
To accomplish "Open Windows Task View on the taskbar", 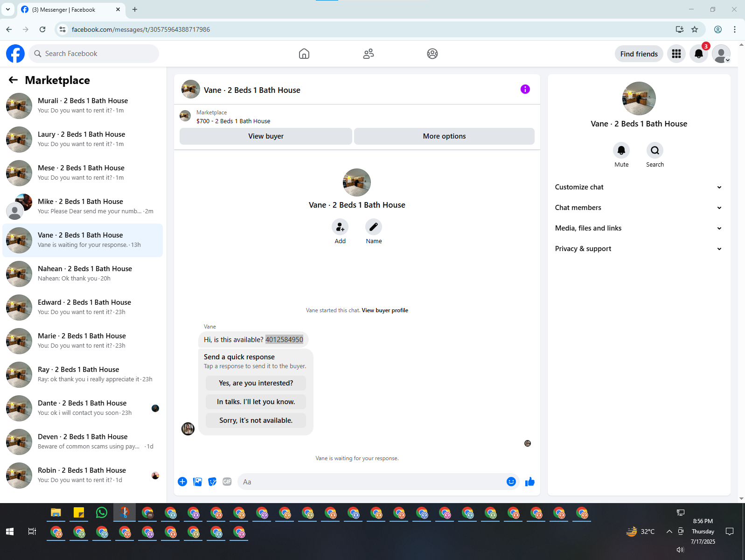I will (32, 532).
